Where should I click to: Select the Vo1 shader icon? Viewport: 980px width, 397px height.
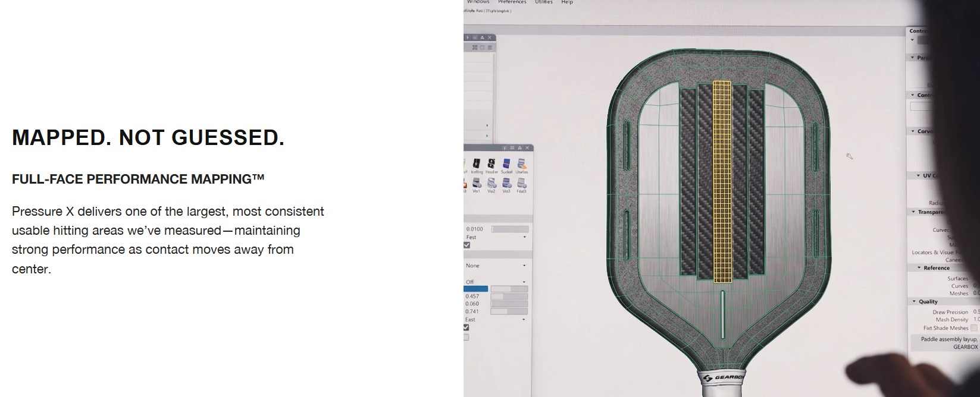click(x=477, y=182)
